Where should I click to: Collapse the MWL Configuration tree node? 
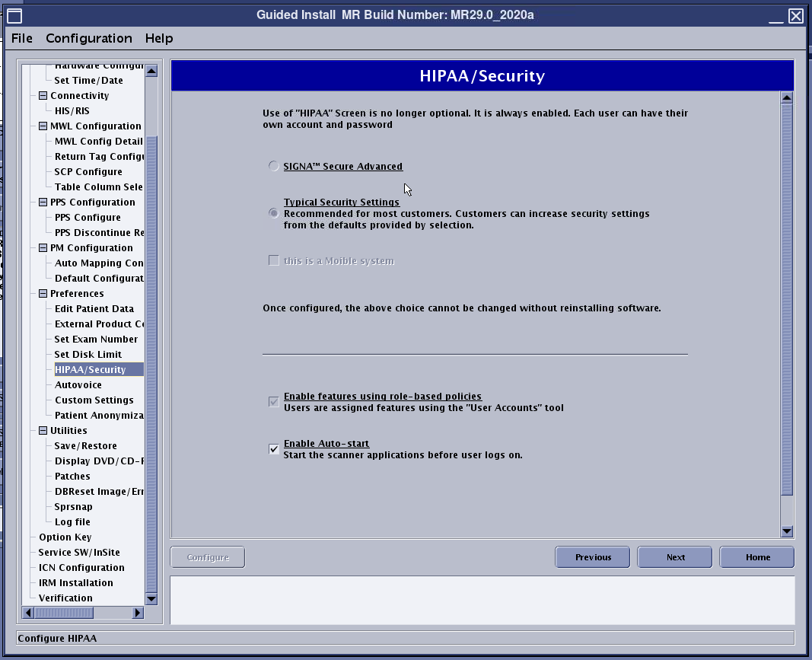[x=43, y=126]
